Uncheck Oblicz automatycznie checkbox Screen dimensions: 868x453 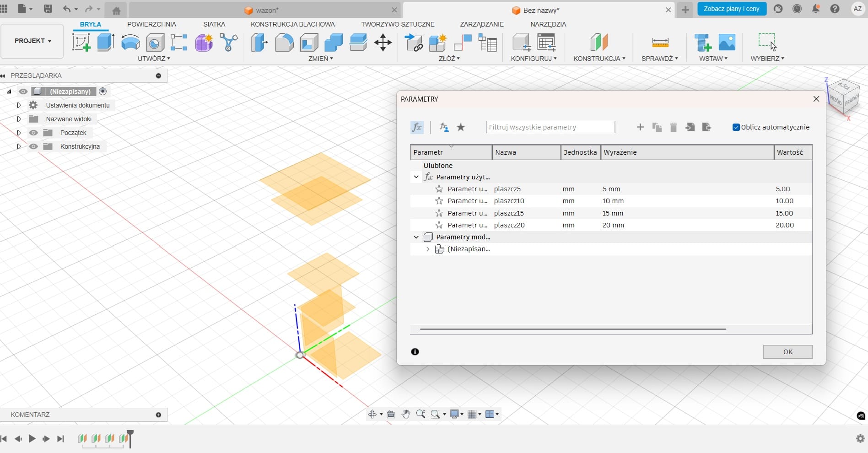pos(736,127)
